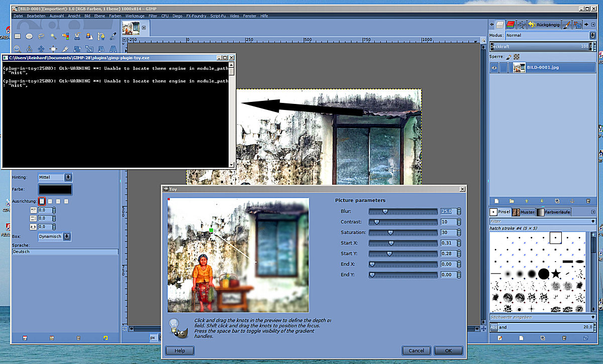Select the second text justification option
Image resolution: width=603 pixels, height=364 pixels.
point(50,201)
